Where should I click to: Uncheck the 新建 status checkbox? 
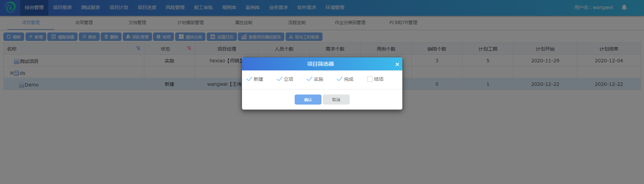[x=249, y=79]
